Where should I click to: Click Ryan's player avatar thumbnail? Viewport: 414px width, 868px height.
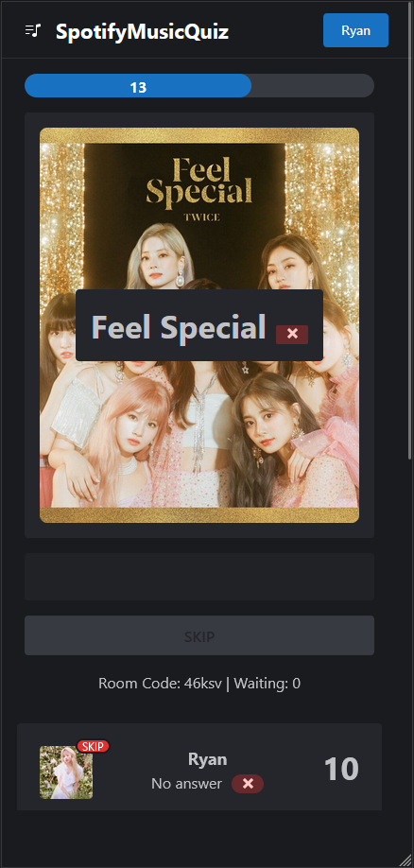click(x=66, y=773)
